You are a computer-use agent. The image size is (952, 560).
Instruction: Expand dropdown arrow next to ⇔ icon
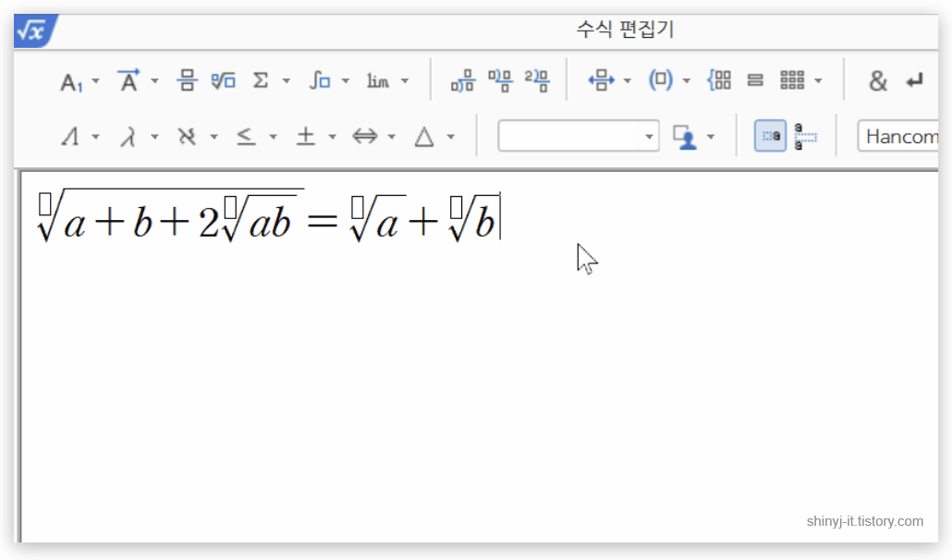[x=392, y=137]
